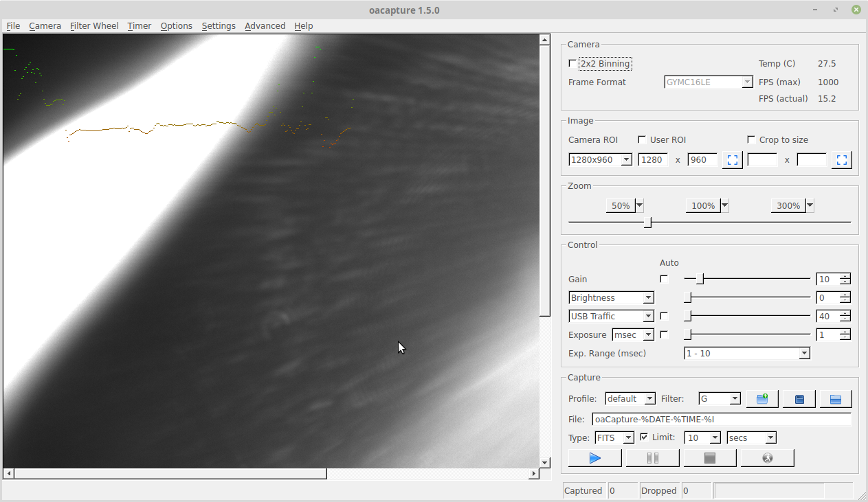Open the Camera ROI 1280x960 dropdown
This screenshot has width=868, height=502.
(x=600, y=160)
